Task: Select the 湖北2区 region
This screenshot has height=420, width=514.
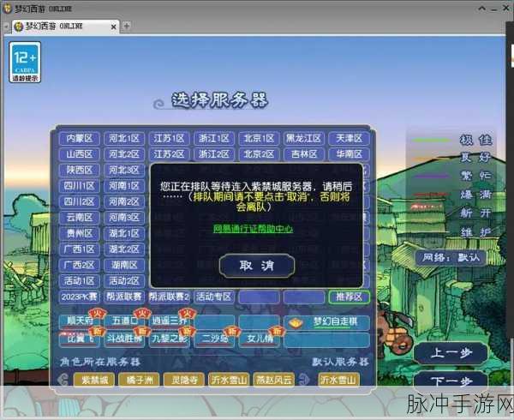Action: tap(124, 249)
